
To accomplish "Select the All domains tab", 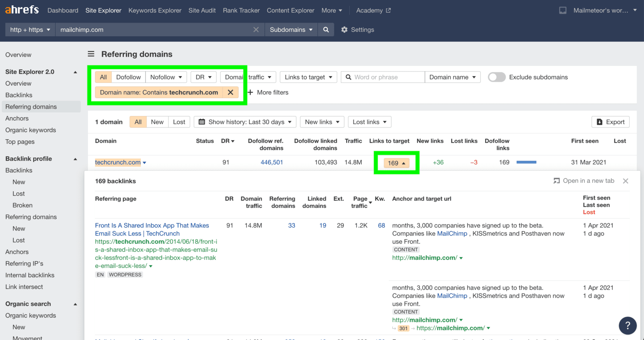I will click(138, 122).
